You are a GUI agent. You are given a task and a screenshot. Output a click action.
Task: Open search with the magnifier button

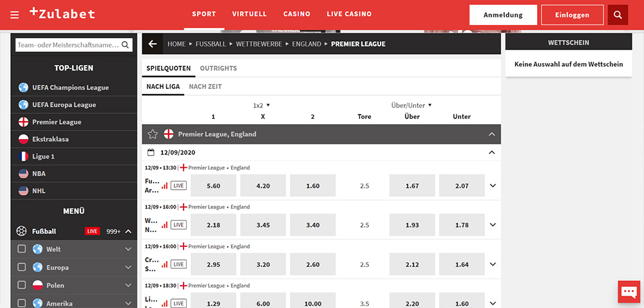[x=618, y=15]
